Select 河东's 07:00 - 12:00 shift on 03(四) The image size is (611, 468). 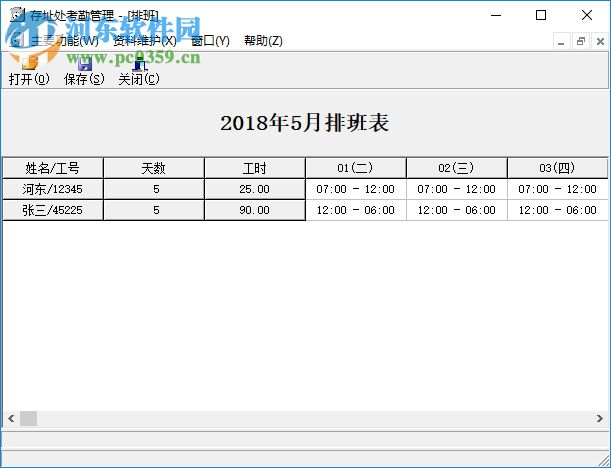(x=557, y=189)
